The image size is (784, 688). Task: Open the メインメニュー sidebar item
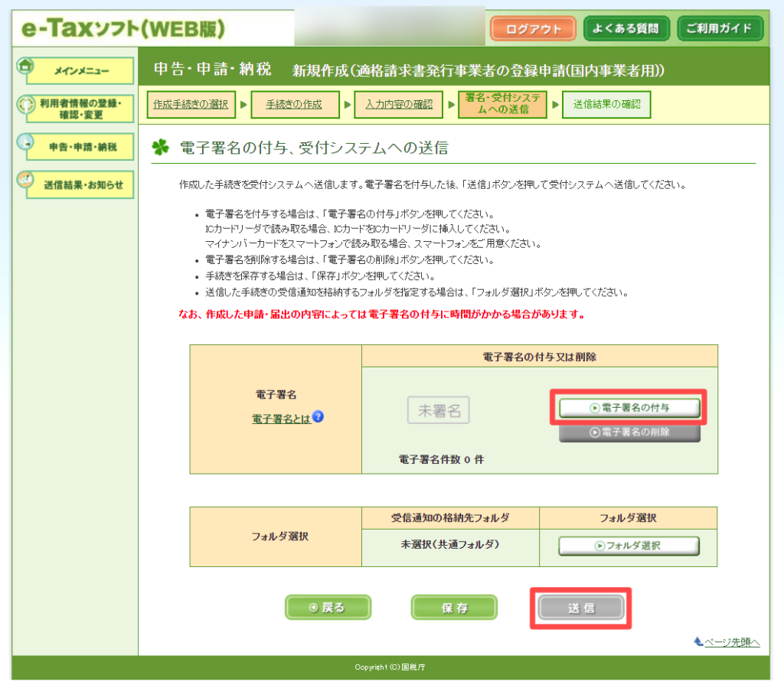81,71
